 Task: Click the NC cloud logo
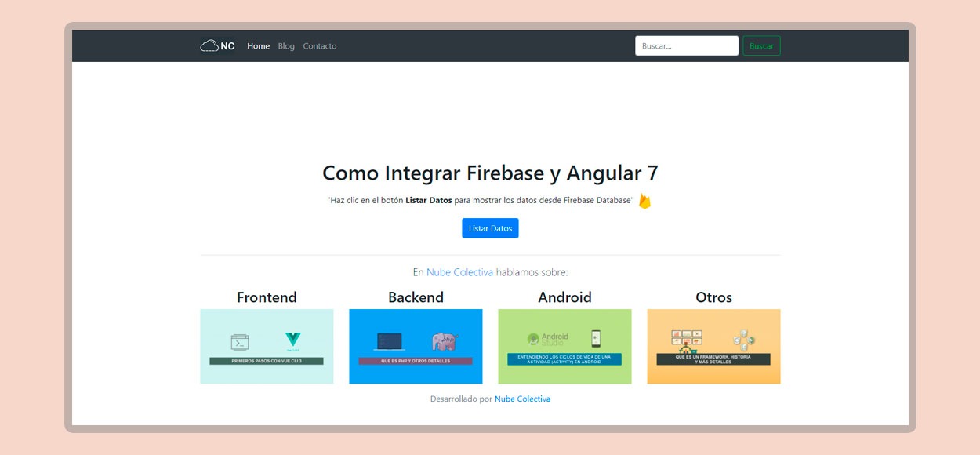[217, 46]
